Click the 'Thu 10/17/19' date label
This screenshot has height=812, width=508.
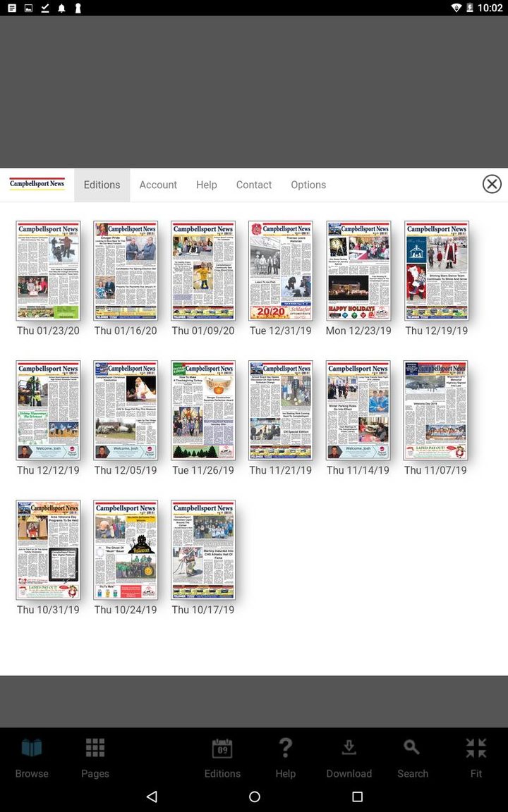[203, 610]
